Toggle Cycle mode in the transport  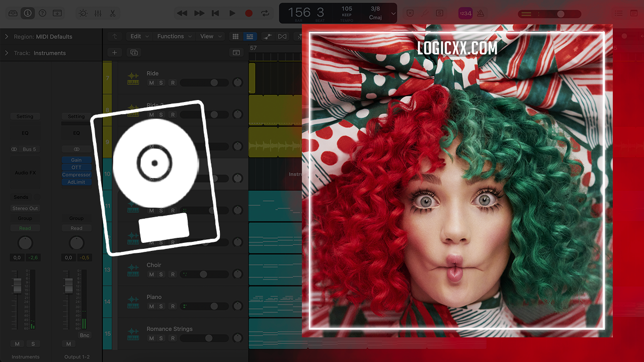click(265, 14)
